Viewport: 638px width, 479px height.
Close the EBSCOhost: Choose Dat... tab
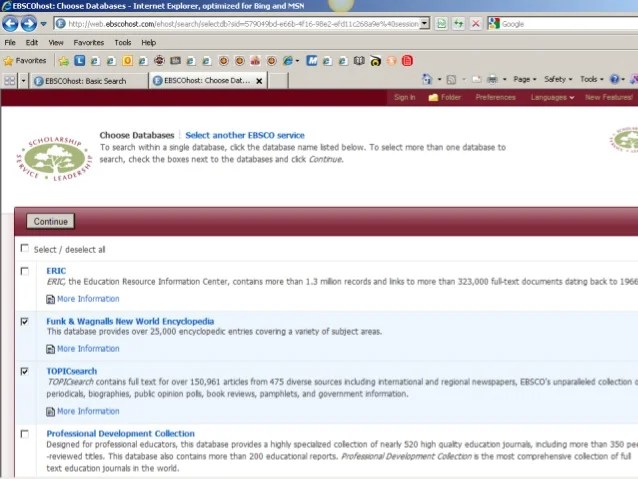(259, 81)
